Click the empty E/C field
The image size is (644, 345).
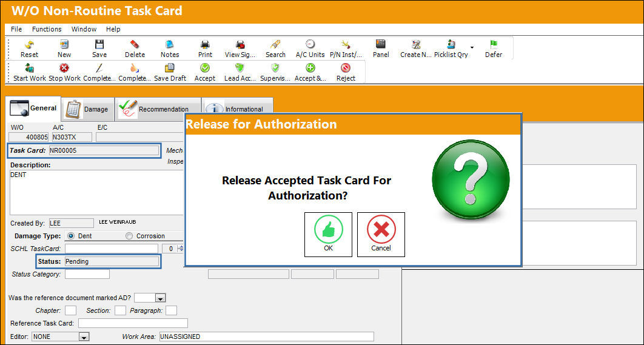(139, 137)
